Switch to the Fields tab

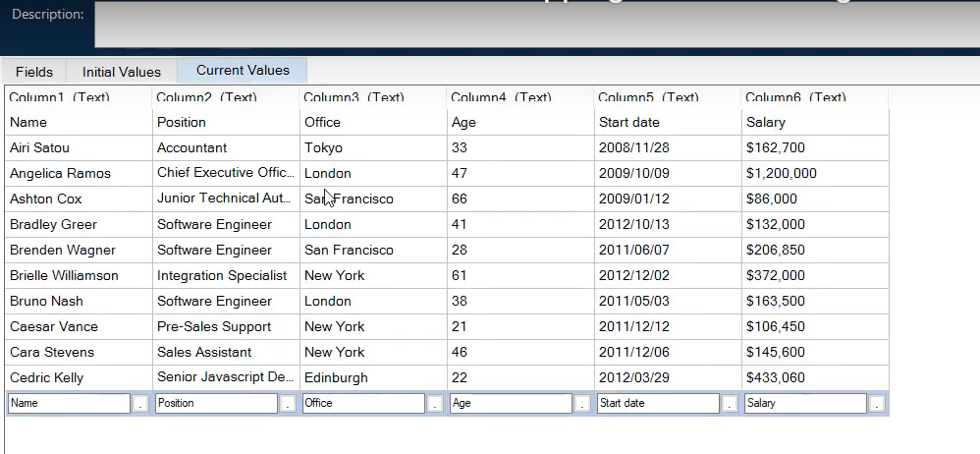33,72
